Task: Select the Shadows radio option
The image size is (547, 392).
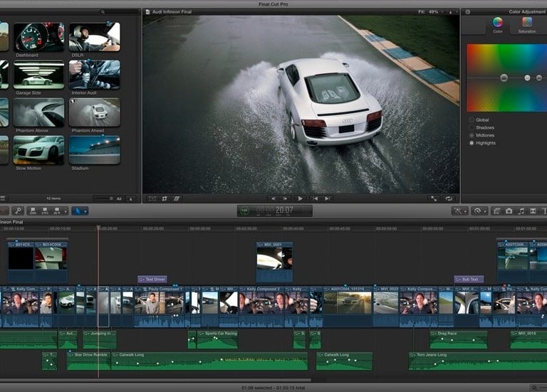Action: coord(472,127)
